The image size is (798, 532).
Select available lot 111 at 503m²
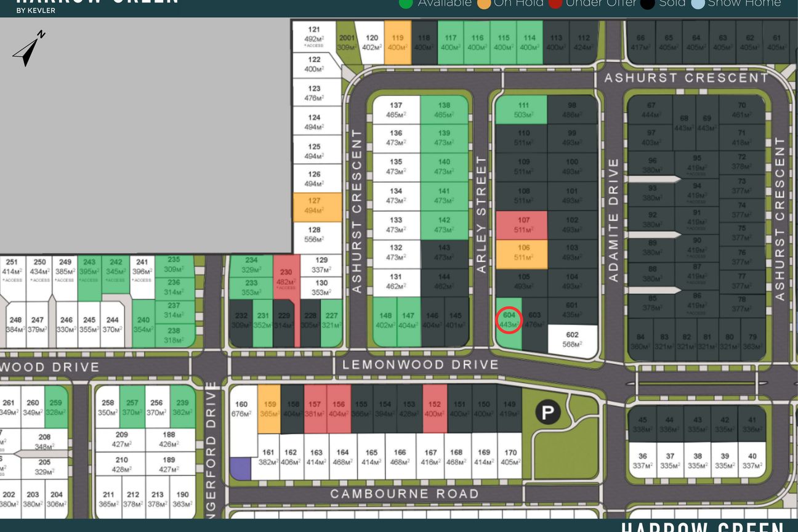[522, 110]
